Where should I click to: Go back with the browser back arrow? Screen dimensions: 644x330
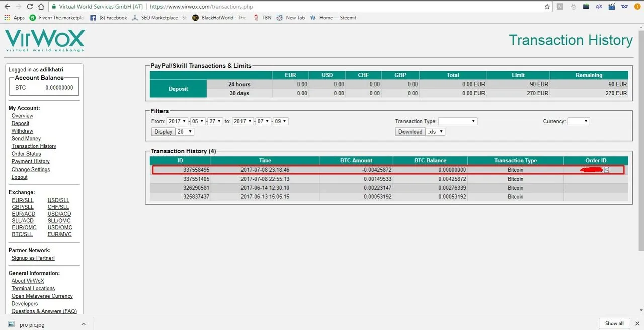[x=7, y=7]
